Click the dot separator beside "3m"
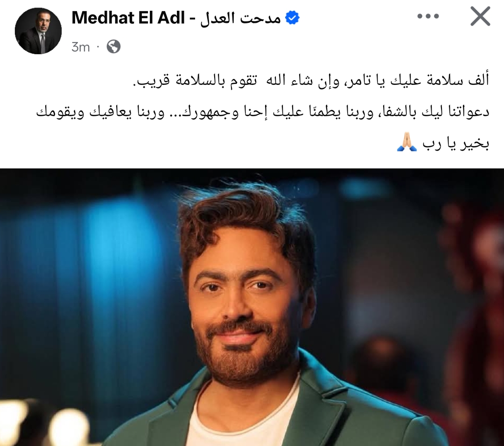 (98, 47)
